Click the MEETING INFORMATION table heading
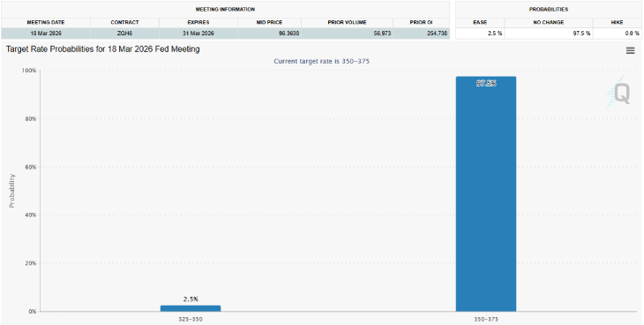Screen dimensions: 644x325 tap(225, 9)
